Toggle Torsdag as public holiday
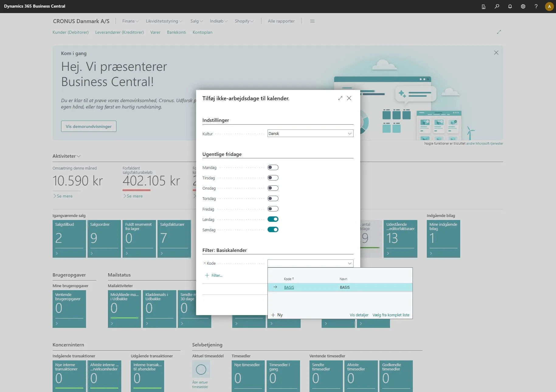 [x=273, y=198]
